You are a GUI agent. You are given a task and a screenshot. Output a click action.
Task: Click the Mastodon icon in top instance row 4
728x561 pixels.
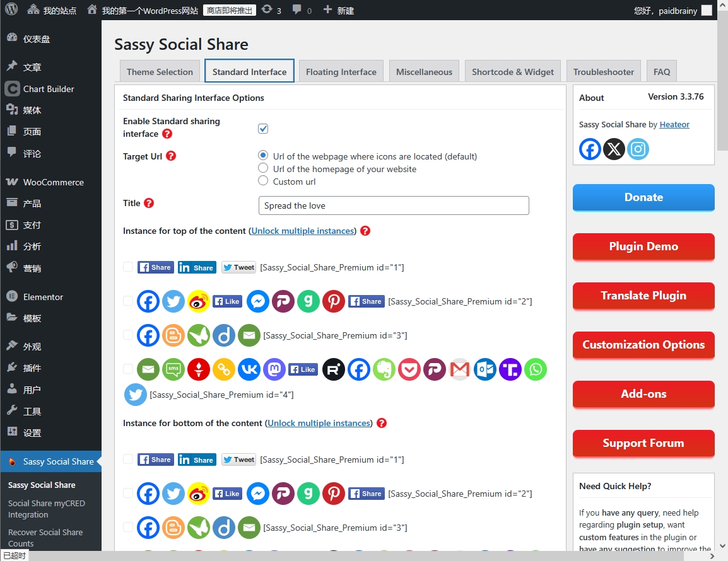pos(274,369)
